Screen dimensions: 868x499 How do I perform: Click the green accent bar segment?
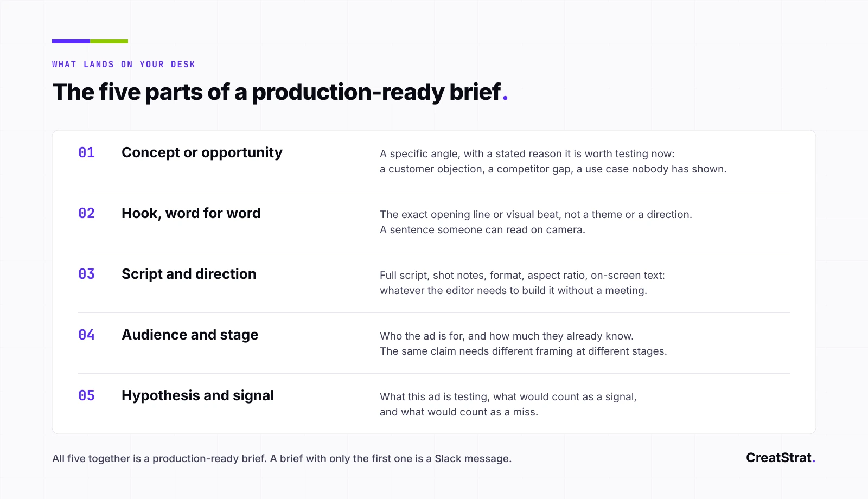tap(109, 41)
